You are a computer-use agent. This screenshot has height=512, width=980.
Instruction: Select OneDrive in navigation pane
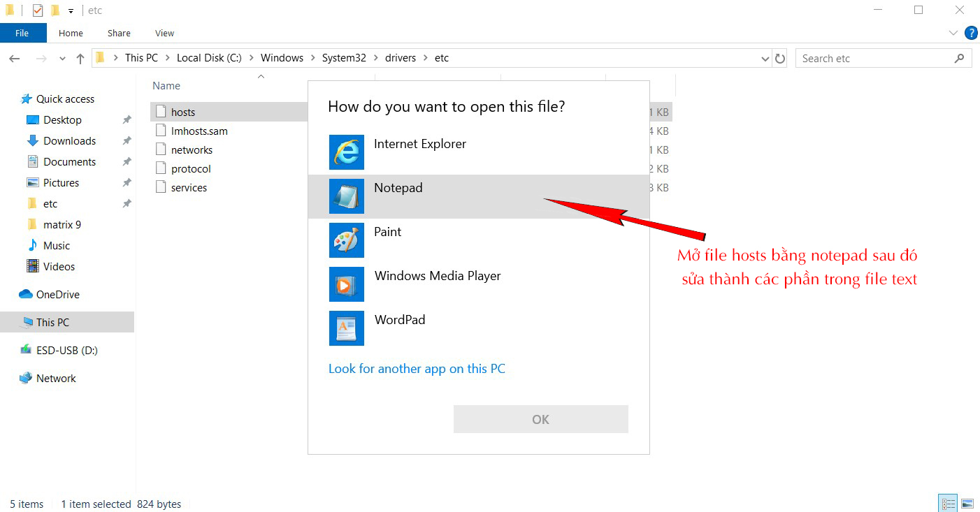tap(58, 295)
